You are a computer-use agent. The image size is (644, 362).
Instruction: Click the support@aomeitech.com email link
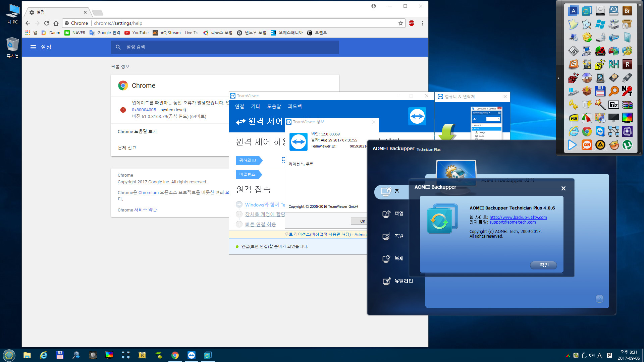pyautogui.click(x=513, y=222)
